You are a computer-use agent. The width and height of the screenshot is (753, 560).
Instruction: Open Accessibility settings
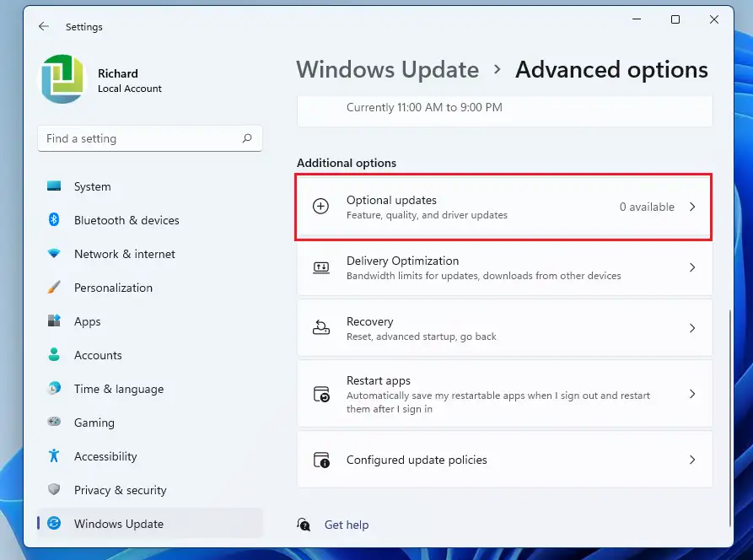tap(150, 455)
